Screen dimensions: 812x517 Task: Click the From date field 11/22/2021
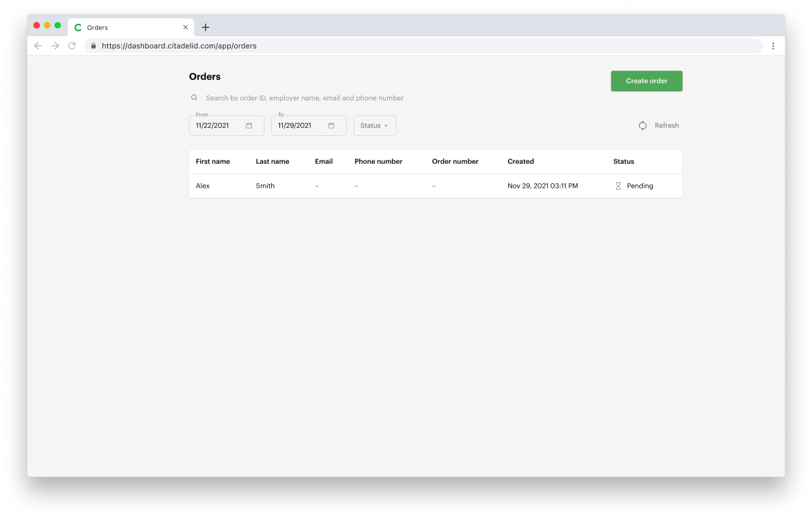[x=226, y=126]
